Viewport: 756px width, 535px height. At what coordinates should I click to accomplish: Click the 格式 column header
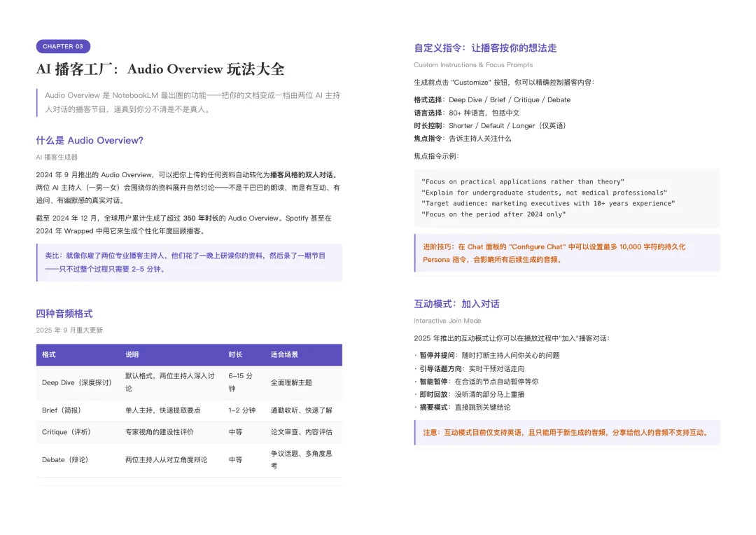48,355
